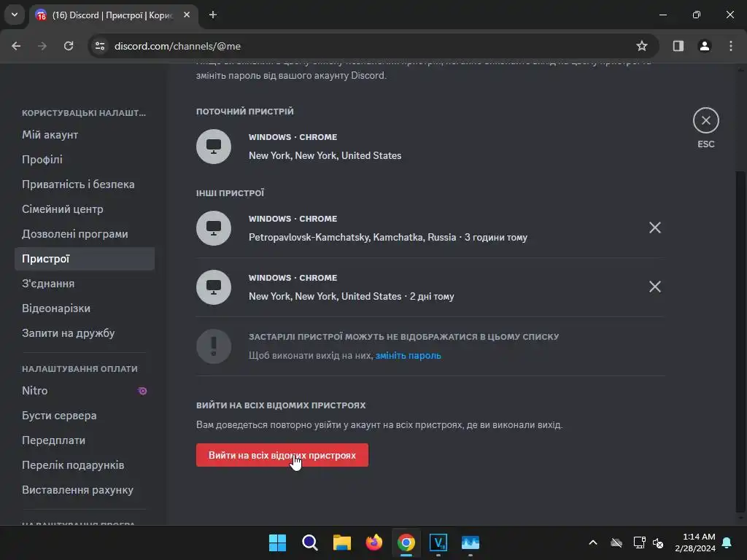The width and height of the screenshot is (747, 560).
Task: Click the "ІНШІ ПРИСТРОЇ" heading
Action: (230, 192)
